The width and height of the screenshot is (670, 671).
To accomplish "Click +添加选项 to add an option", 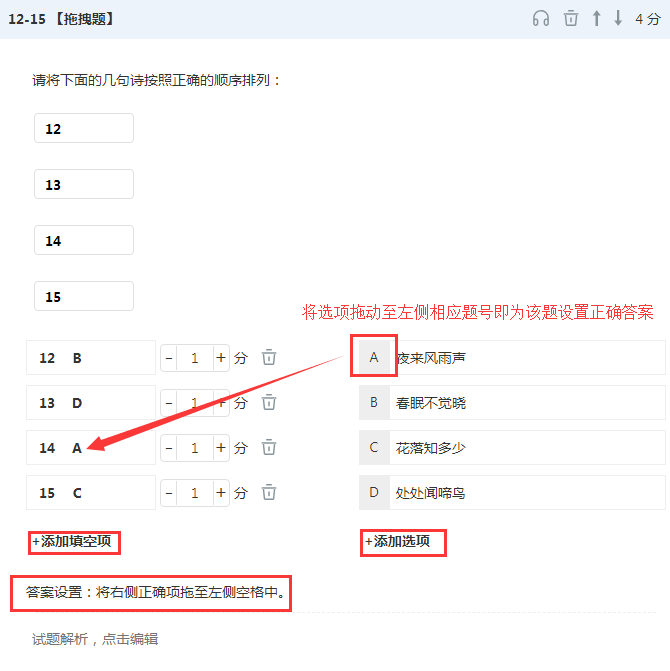I will (x=397, y=541).
